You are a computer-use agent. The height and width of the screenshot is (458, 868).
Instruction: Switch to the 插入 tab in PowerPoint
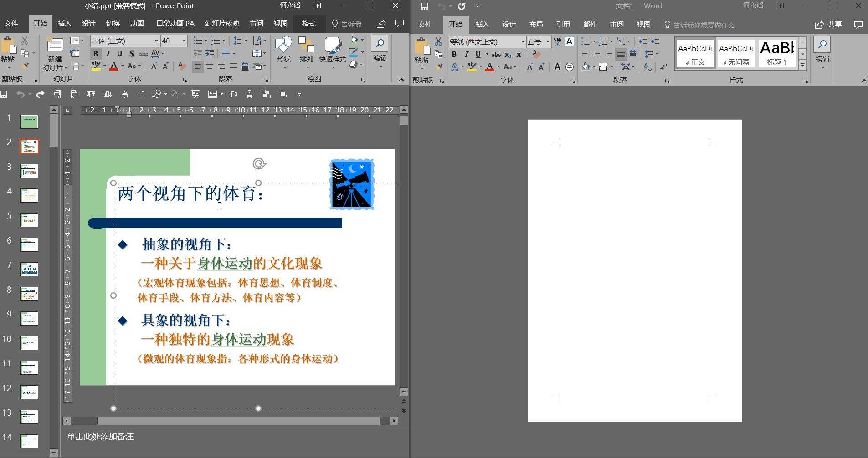[64, 24]
